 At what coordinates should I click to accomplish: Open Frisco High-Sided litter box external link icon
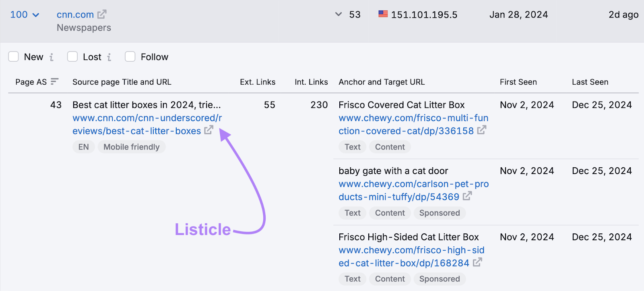click(477, 263)
